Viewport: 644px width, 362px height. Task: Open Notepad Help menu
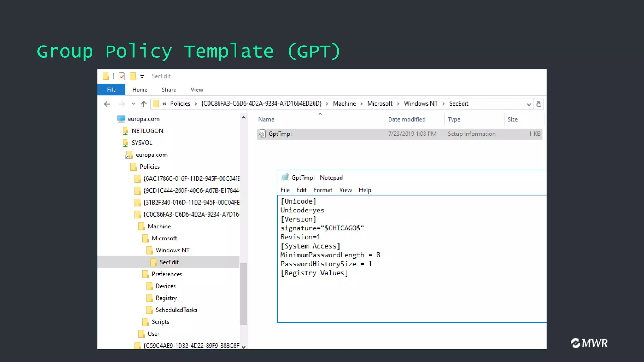365,190
